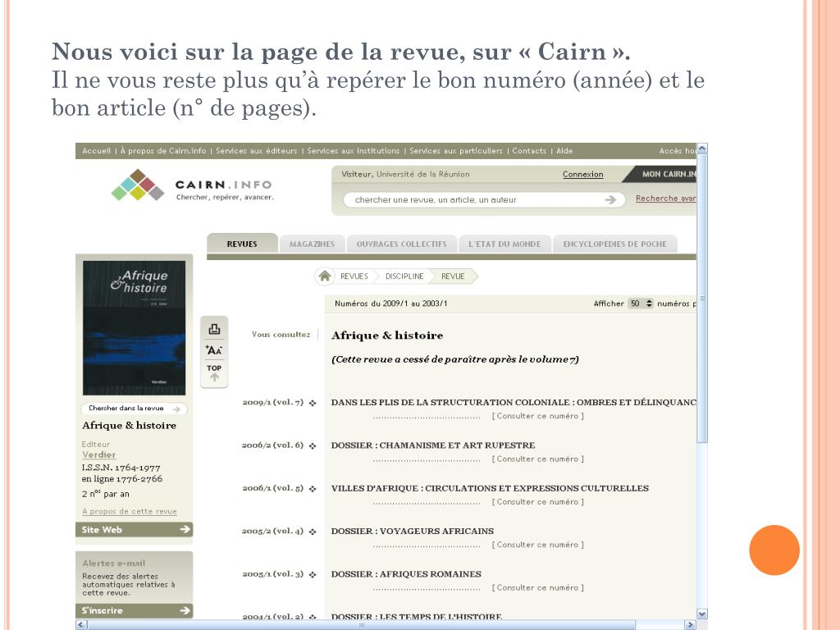Click the TOP arrow icon
The image size is (840, 630).
click(x=214, y=373)
